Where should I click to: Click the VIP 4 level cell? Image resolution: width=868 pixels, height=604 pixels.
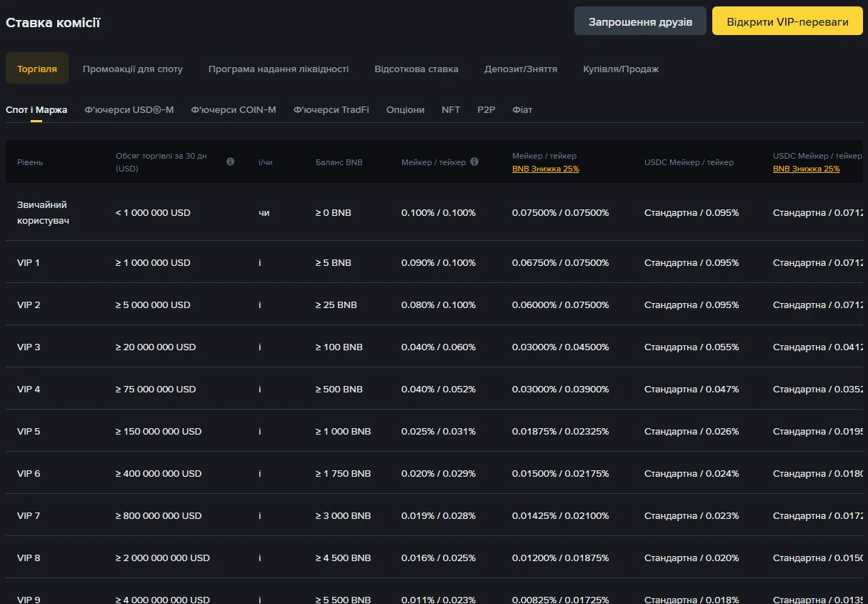[29, 389]
